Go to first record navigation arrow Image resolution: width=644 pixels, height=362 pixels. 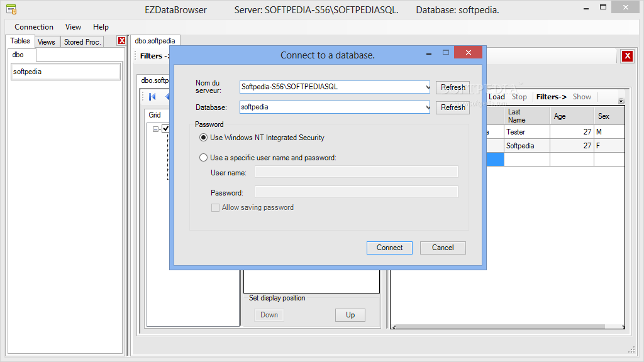[152, 96]
